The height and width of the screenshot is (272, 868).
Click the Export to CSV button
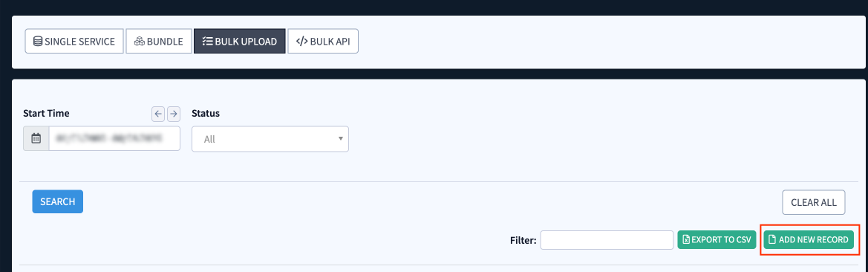pos(717,240)
